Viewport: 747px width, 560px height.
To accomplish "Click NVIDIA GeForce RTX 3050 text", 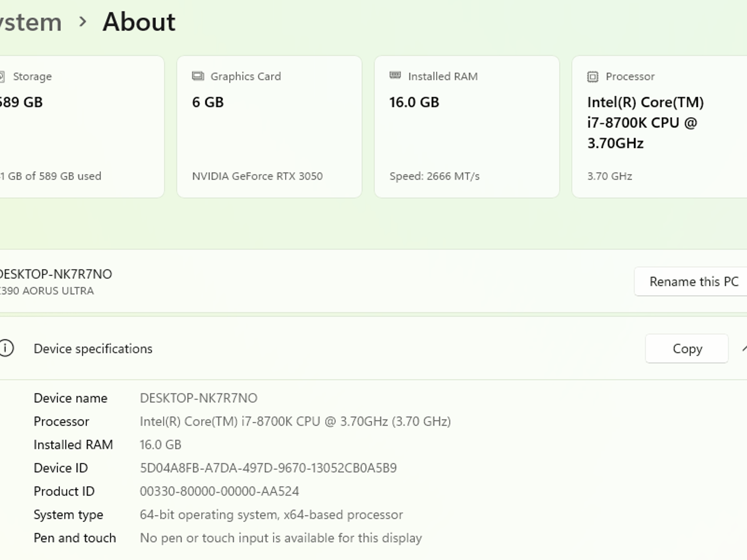I will (x=258, y=176).
